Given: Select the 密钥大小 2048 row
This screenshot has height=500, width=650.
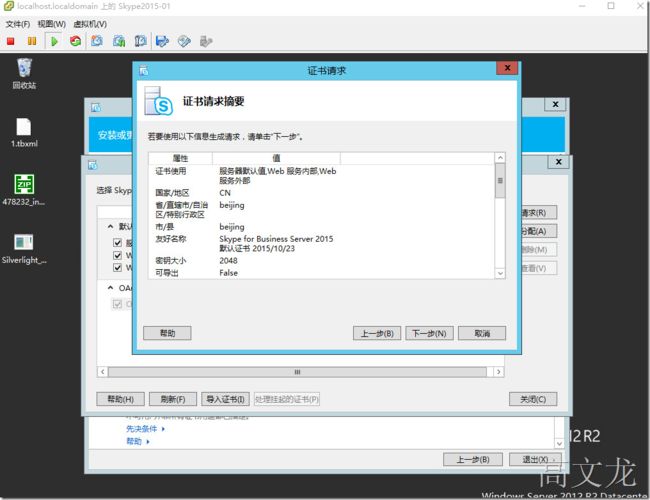Looking at the screenshot, I should (x=322, y=261).
